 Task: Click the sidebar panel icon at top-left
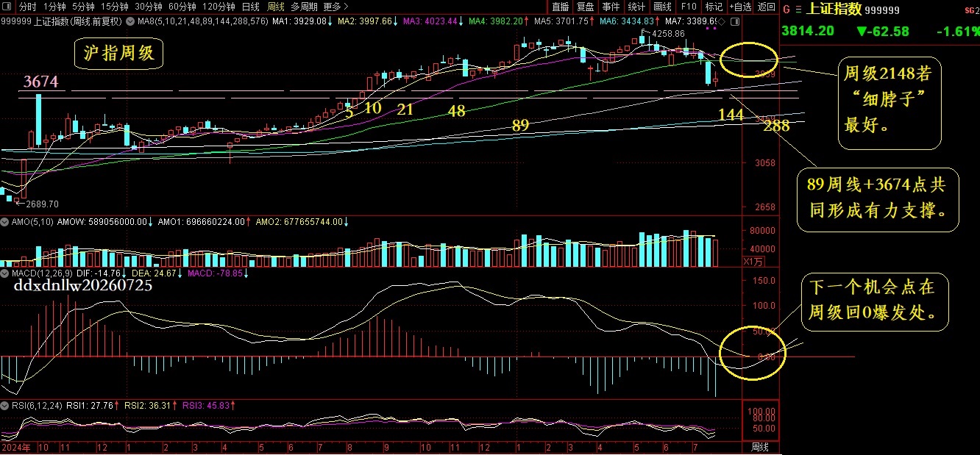pyautogui.click(x=7, y=7)
